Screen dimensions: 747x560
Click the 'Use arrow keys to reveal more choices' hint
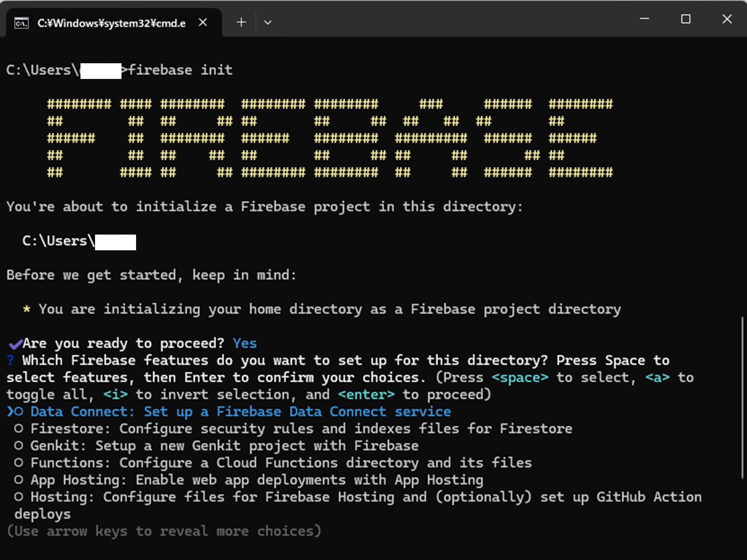164,531
